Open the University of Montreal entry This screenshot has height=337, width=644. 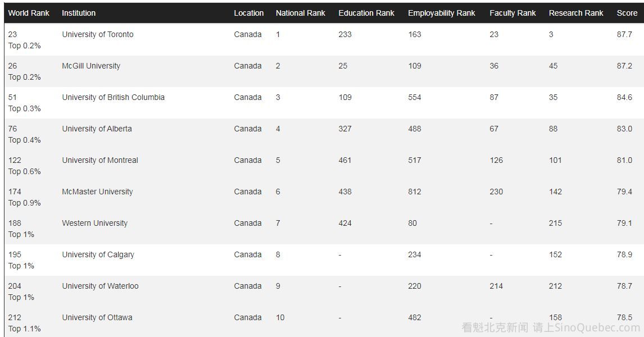point(100,160)
